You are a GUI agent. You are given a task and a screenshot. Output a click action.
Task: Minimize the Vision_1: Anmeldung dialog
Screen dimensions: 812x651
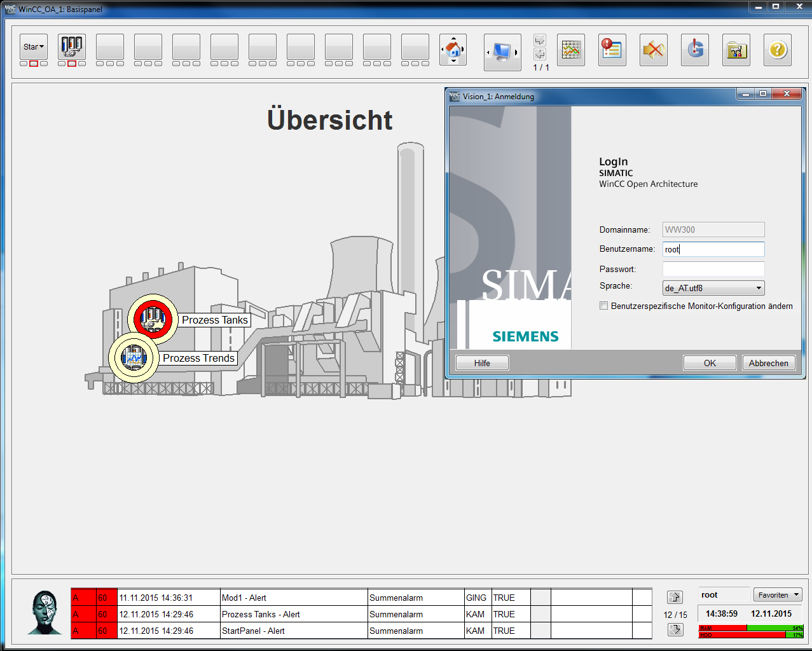coord(746,94)
